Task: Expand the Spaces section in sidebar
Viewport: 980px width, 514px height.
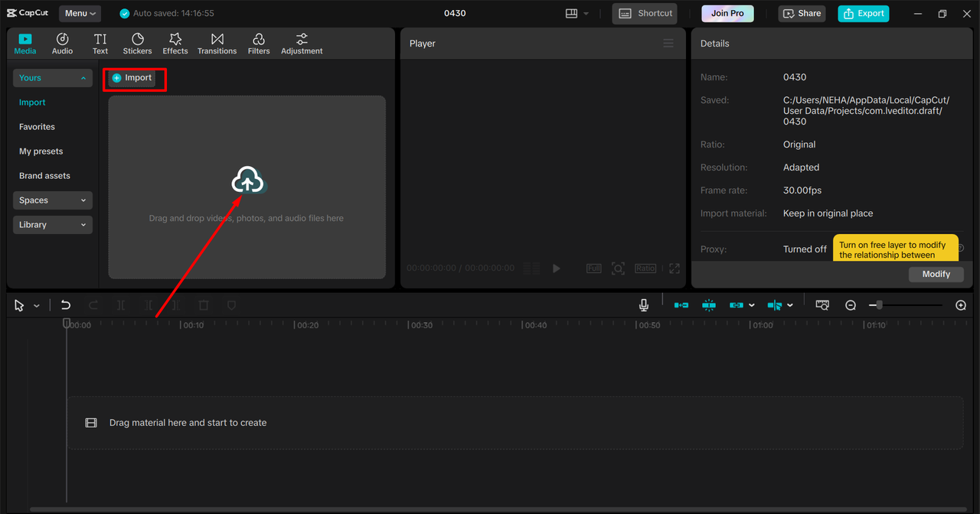Action: (x=52, y=200)
